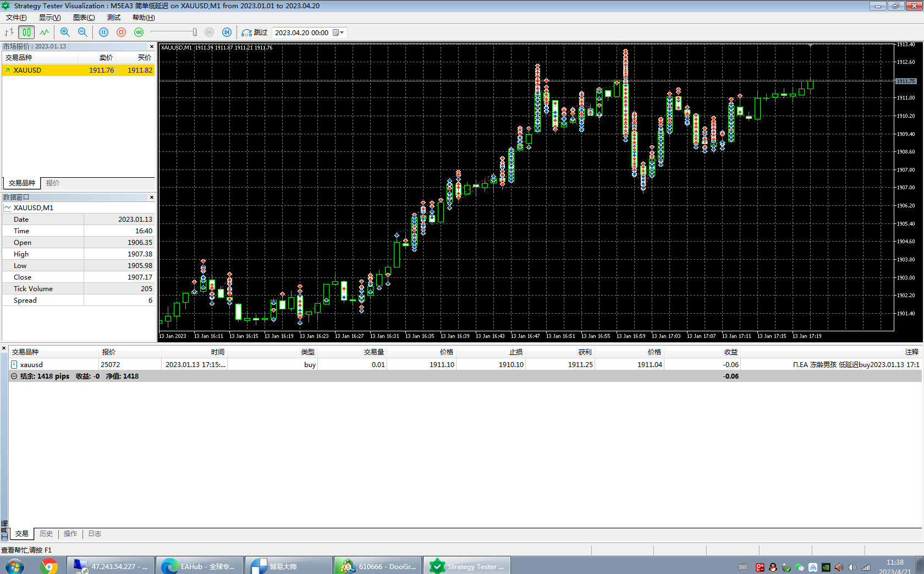
Task: Adjust the visualization speed slider
Action: (195, 32)
